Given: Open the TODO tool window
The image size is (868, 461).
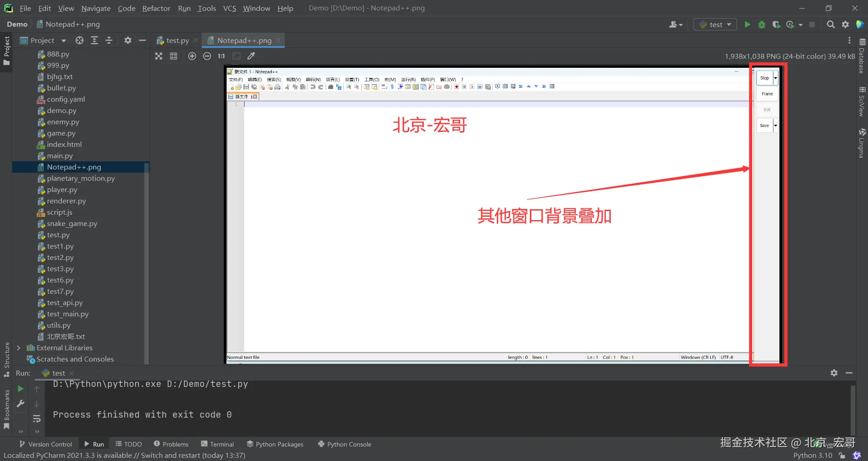Looking at the screenshot, I should click(x=129, y=444).
